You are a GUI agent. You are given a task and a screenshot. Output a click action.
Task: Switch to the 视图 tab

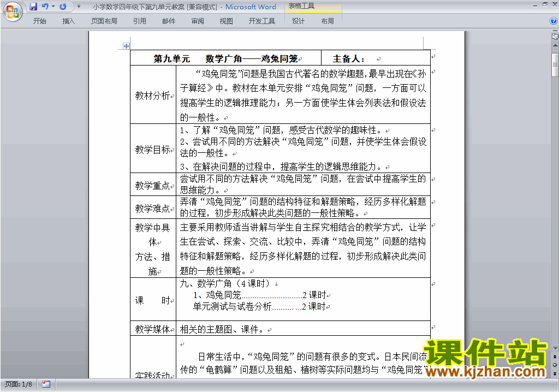coord(226,21)
